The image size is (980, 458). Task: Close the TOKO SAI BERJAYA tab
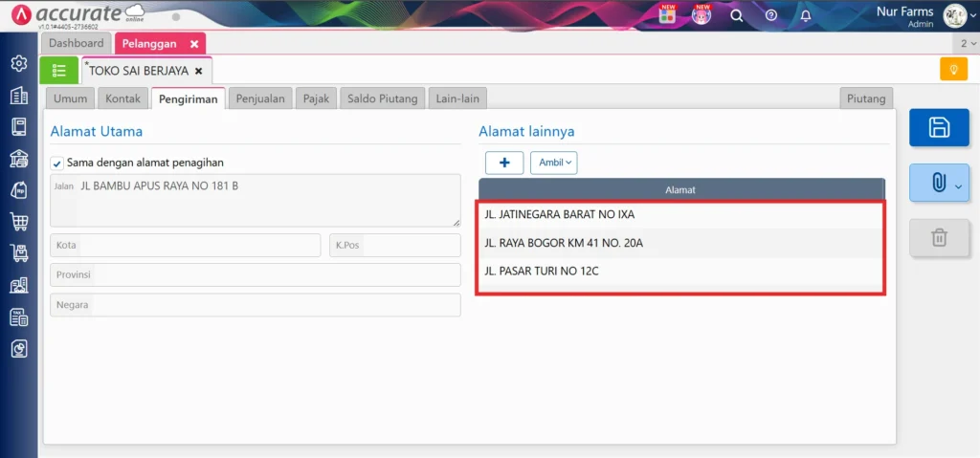click(x=199, y=71)
